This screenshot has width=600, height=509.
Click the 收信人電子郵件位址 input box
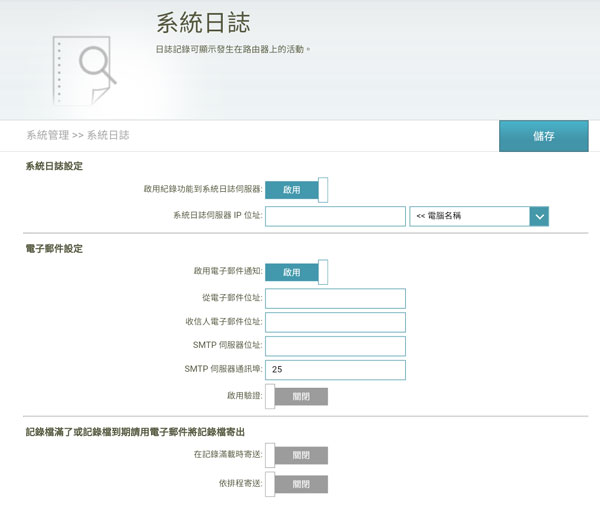tap(335, 322)
